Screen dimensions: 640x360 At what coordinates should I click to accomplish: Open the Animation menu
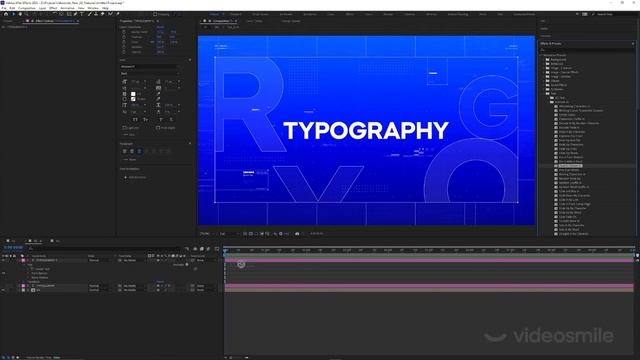click(x=67, y=8)
